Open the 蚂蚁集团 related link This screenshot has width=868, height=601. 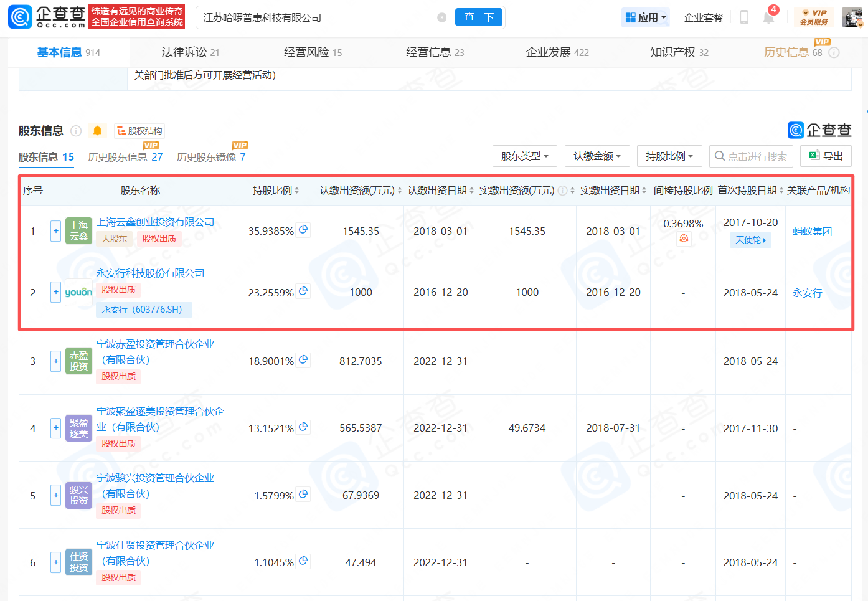tap(812, 231)
